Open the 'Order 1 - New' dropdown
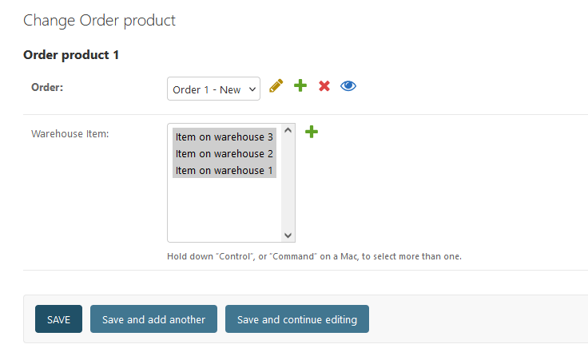 213,89
